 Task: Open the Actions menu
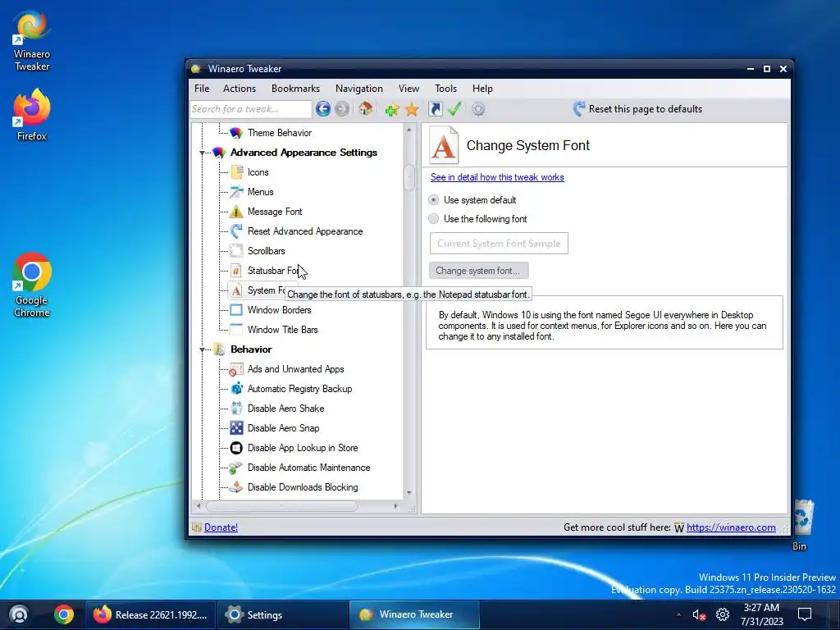(x=240, y=89)
